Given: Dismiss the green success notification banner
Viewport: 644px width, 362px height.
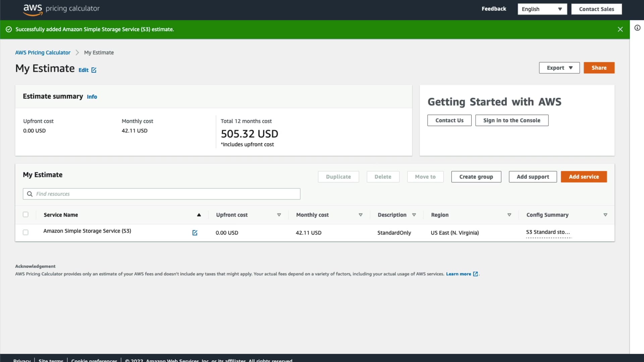Looking at the screenshot, I should (x=620, y=29).
